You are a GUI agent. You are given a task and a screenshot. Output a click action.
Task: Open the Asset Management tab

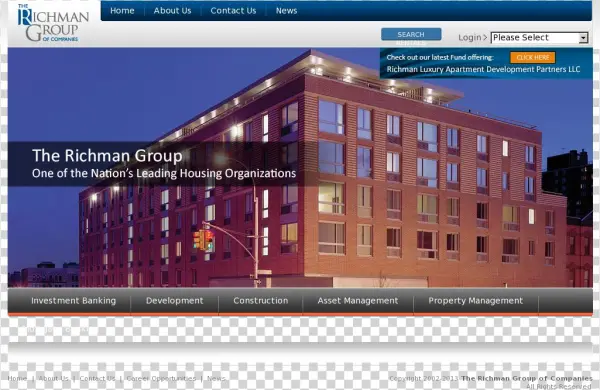[x=358, y=301]
